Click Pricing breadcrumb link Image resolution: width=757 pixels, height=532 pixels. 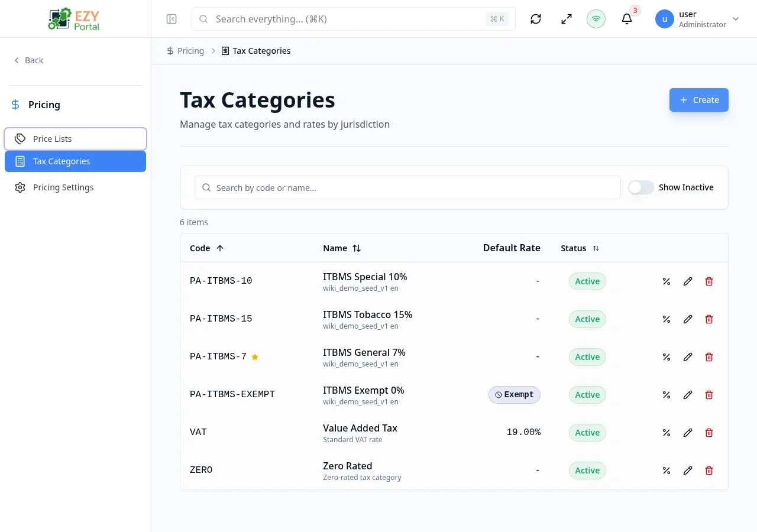pos(185,51)
